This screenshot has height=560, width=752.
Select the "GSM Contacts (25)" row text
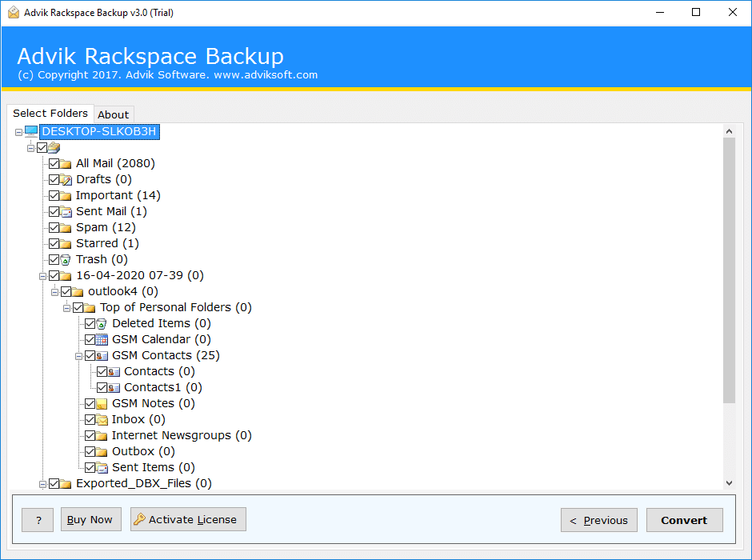pos(166,355)
